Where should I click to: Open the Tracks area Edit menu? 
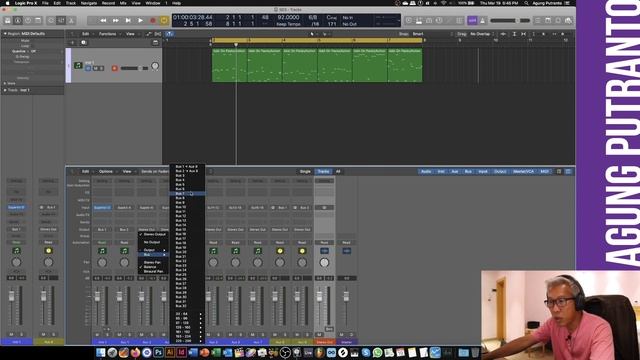click(85, 34)
